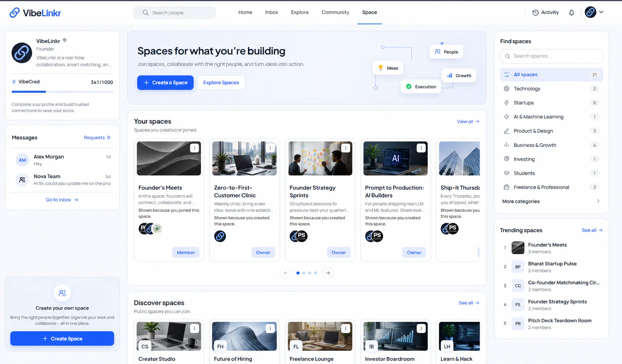The image size is (622, 364).
Task: Filter spaces by AI & Machine Learning
Action: click(x=551, y=117)
